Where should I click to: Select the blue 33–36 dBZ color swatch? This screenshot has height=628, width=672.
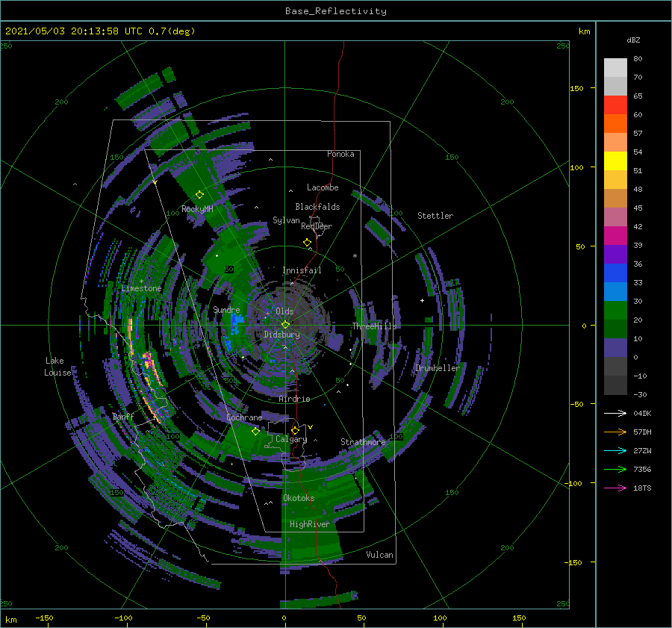(615, 273)
